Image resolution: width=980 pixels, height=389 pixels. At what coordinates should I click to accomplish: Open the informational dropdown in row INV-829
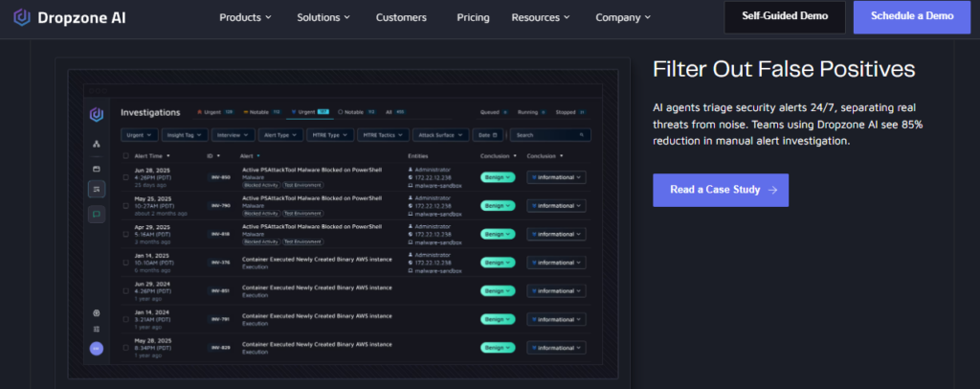point(556,348)
